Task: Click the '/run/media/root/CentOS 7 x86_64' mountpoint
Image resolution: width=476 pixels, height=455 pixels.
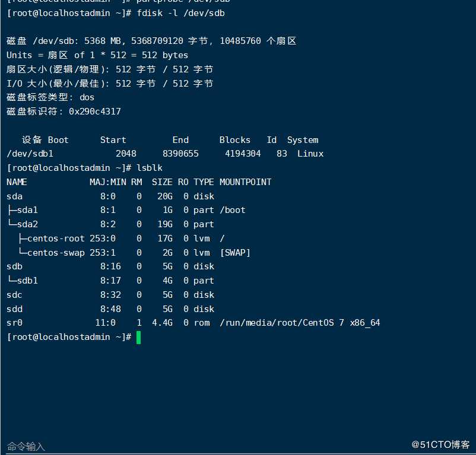Action: tap(300, 323)
